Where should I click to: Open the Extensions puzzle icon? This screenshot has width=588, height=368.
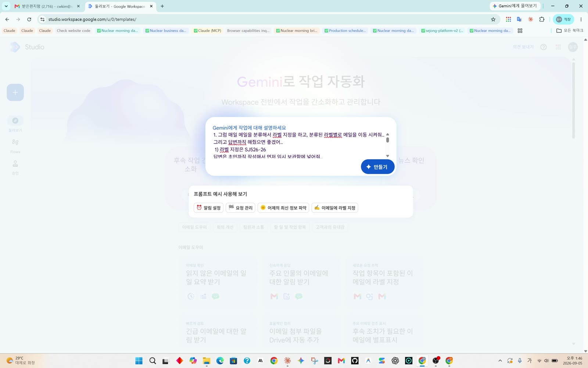pyautogui.click(x=542, y=20)
